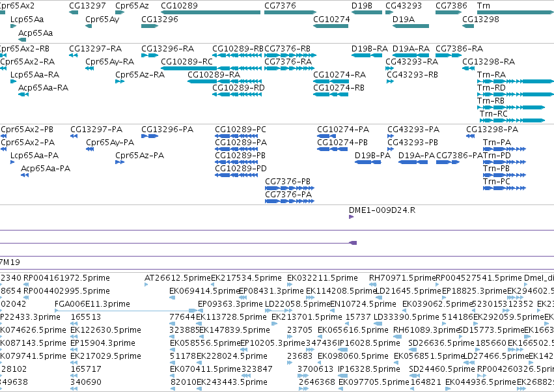Viewport: 554px width, 392px height.
Task: Select protein CG13296-PA
Action: point(150,136)
